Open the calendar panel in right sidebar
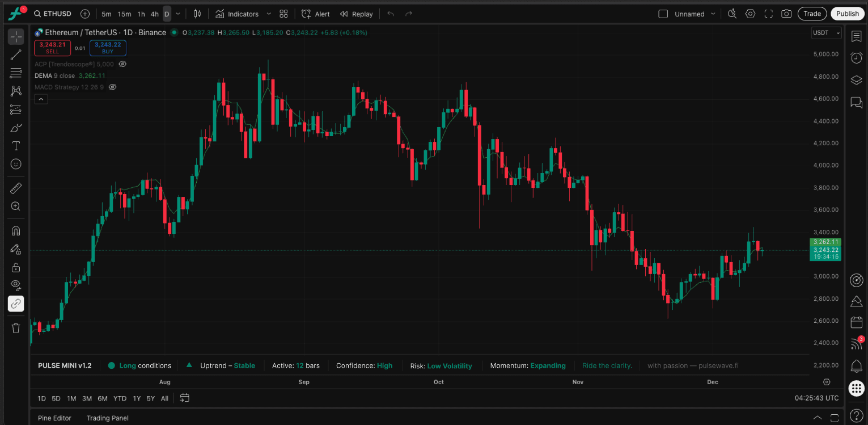868x425 pixels. tap(856, 322)
